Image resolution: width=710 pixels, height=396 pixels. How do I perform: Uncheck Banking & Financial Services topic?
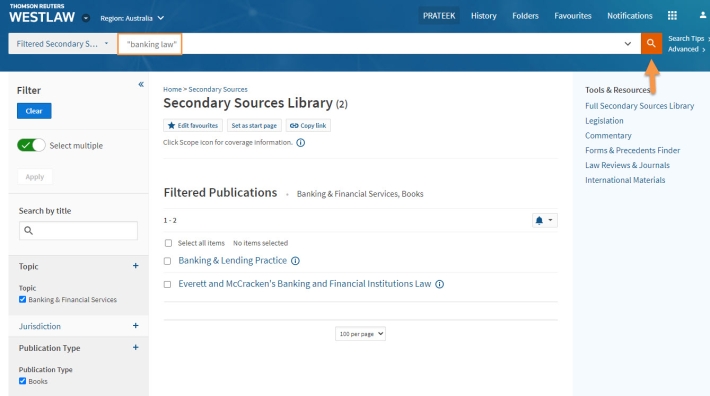click(22, 299)
